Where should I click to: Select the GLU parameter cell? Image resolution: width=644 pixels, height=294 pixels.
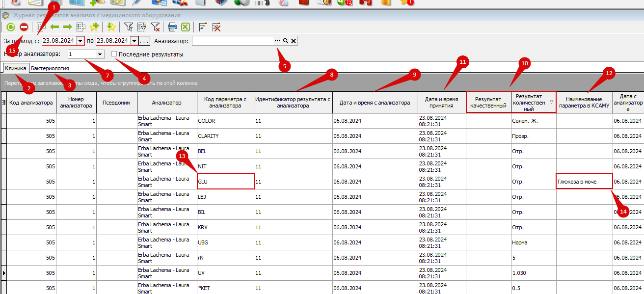click(x=226, y=182)
